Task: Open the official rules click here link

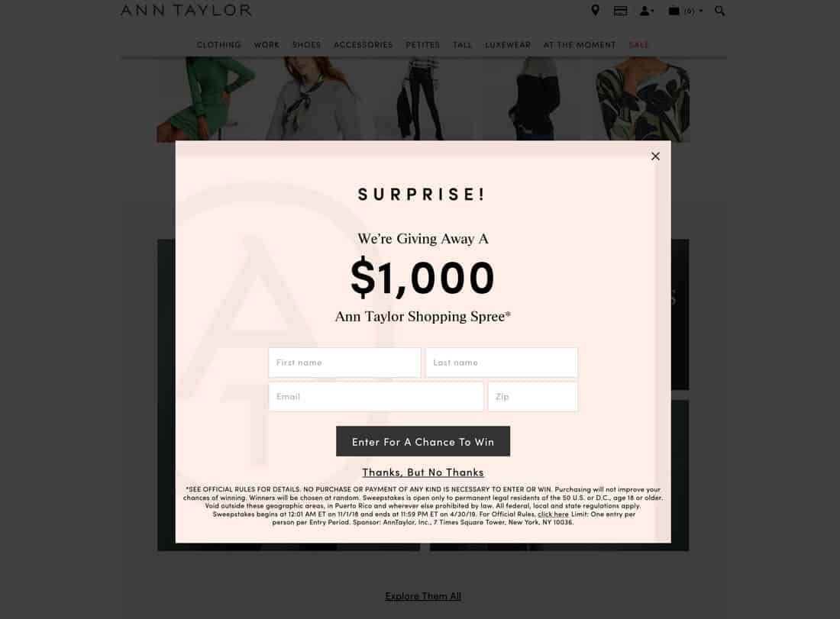Action: 553,514
